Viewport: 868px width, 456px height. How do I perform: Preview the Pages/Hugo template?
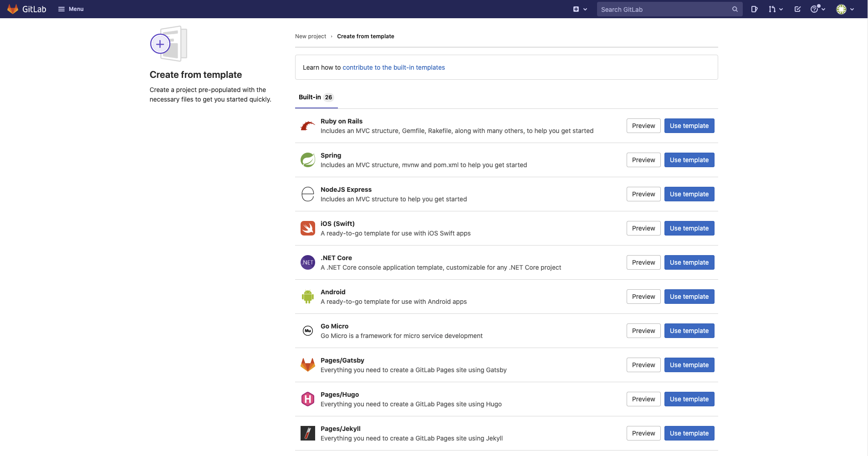[x=643, y=399]
